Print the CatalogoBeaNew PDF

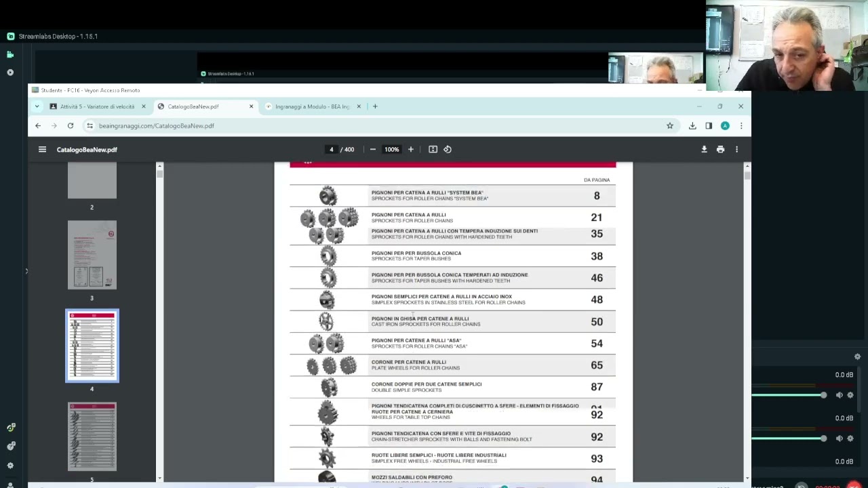tap(720, 149)
